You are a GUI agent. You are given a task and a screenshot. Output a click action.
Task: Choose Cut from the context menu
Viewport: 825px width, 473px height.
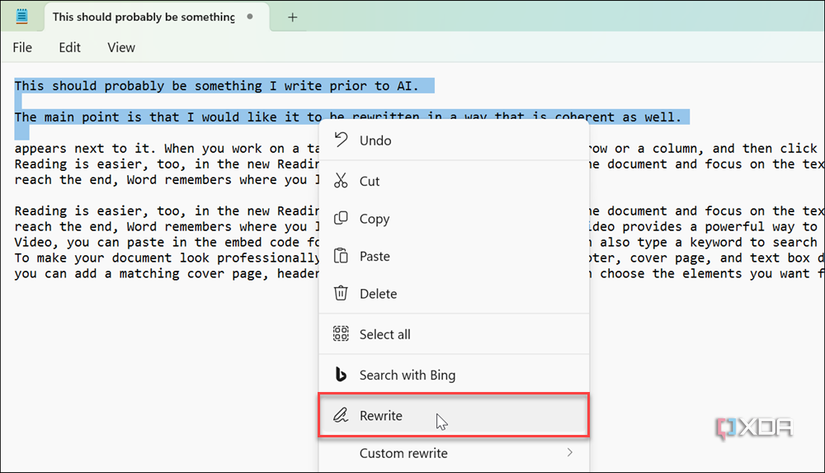pos(454,181)
